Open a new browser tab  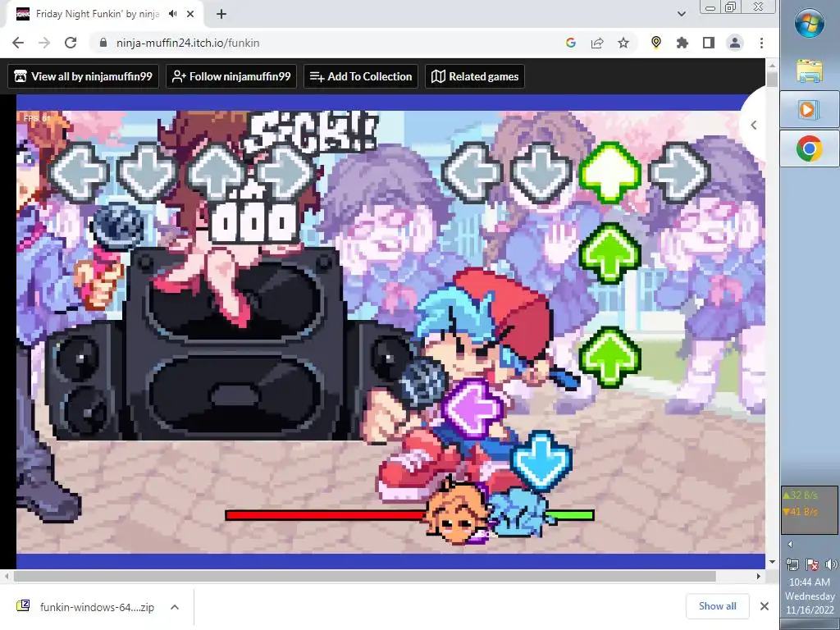(x=221, y=14)
